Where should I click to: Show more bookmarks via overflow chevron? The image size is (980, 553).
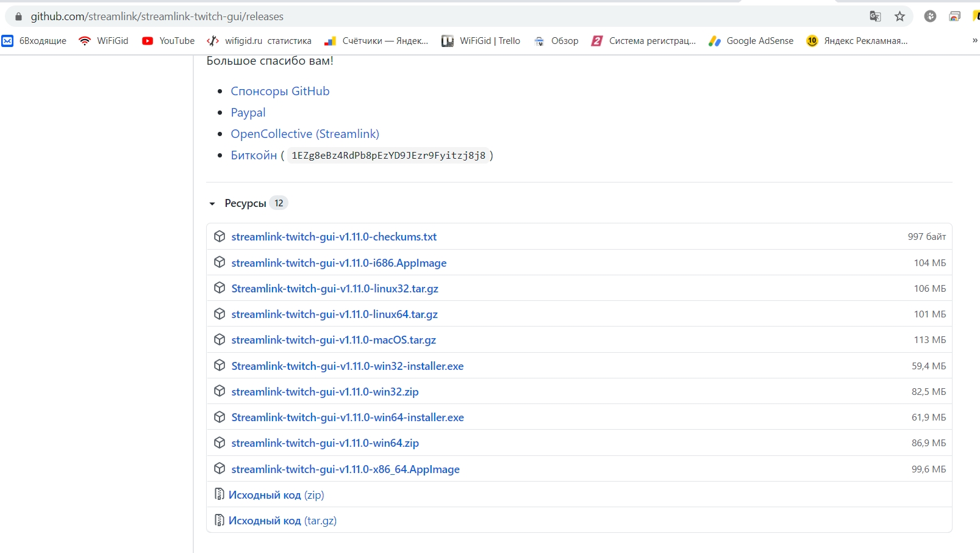(x=975, y=41)
